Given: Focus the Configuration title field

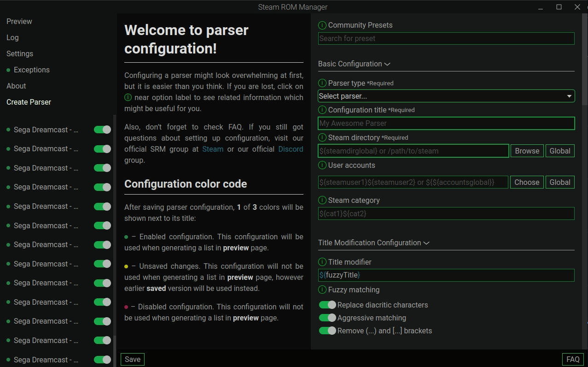Looking at the screenshot, I should pos(446,123).
